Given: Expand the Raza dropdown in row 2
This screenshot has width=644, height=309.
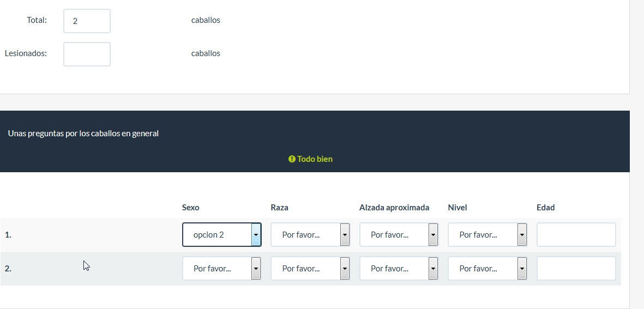Looking at the screenshot, I should [310, 269].
